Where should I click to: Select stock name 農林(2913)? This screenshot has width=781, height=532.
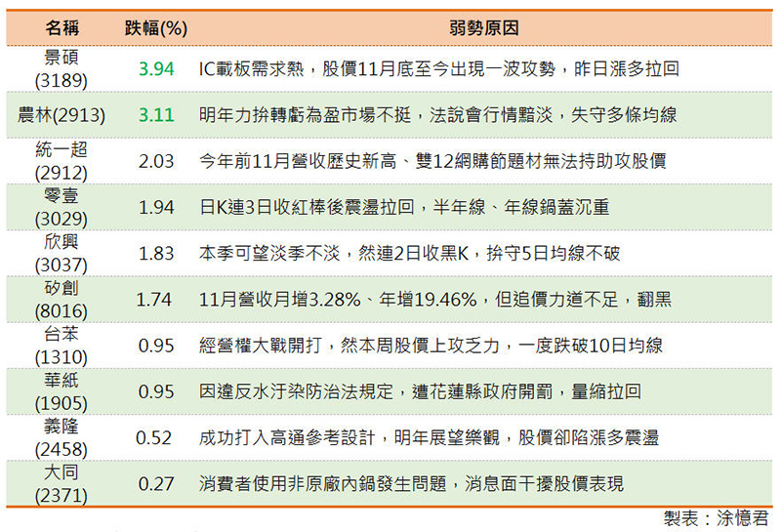62,115
